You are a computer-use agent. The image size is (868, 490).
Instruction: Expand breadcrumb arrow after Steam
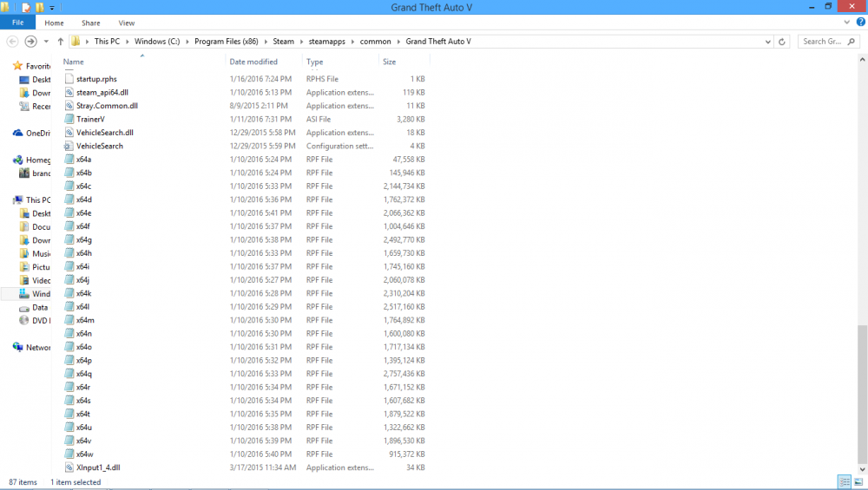pos(302,42)
